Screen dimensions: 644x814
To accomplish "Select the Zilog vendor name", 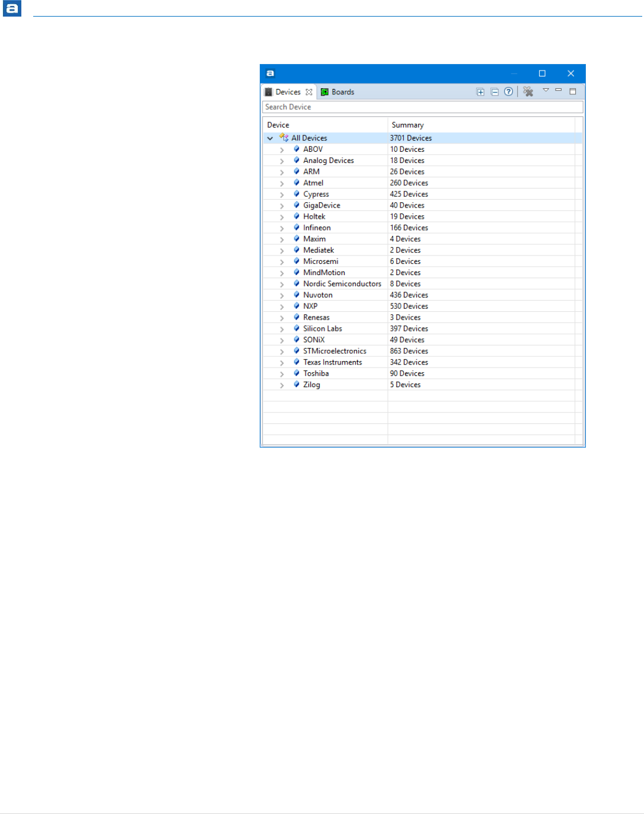I will (x=311, y=385).
